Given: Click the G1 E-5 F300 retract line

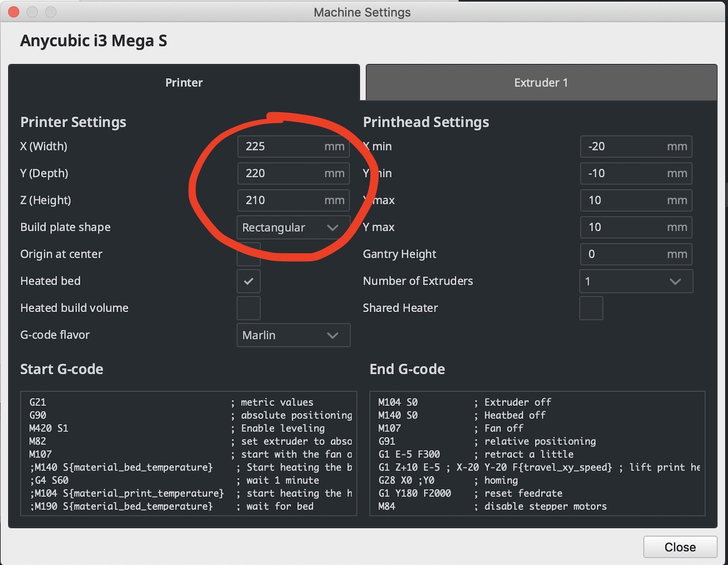Looking at the screenshot, I should [476, 454].
